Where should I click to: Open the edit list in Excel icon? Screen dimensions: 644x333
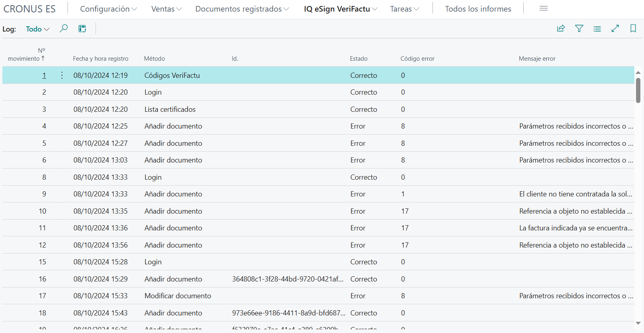tap(82, 29)
